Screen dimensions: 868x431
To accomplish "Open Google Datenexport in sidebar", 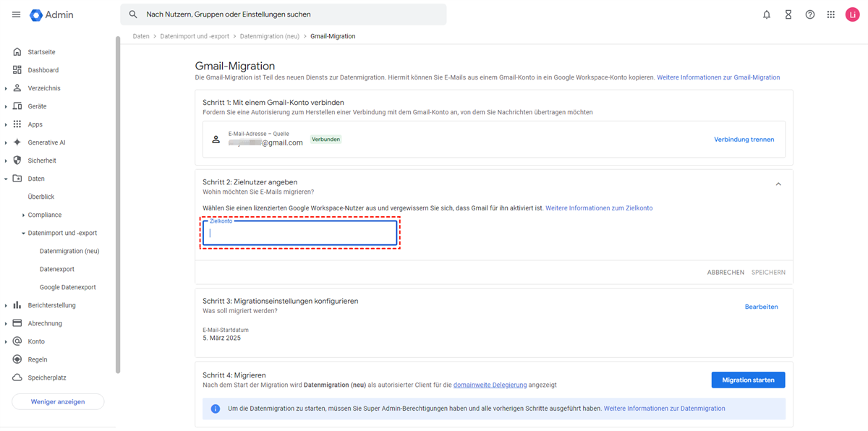I will (68, 287).
